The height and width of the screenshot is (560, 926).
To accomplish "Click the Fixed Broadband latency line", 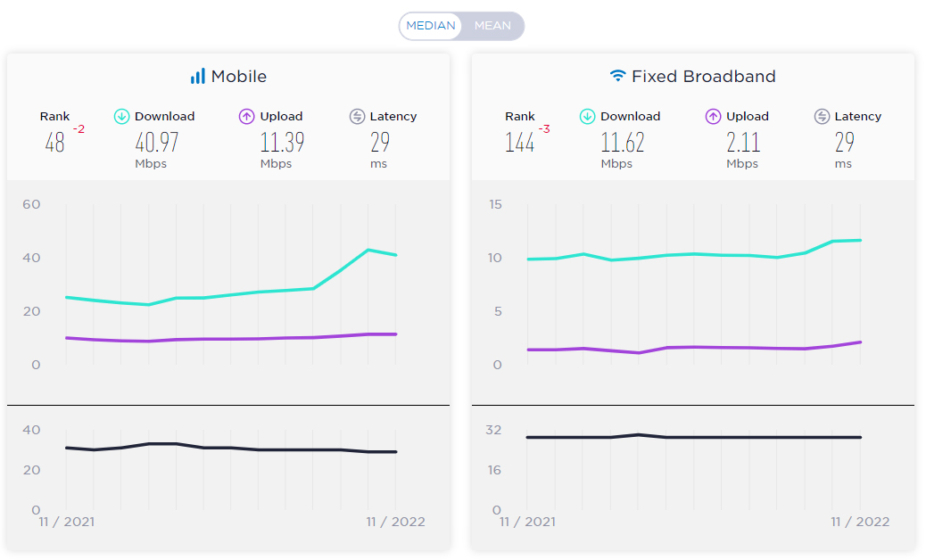I will pyautogui.click(x=694, y=437).
